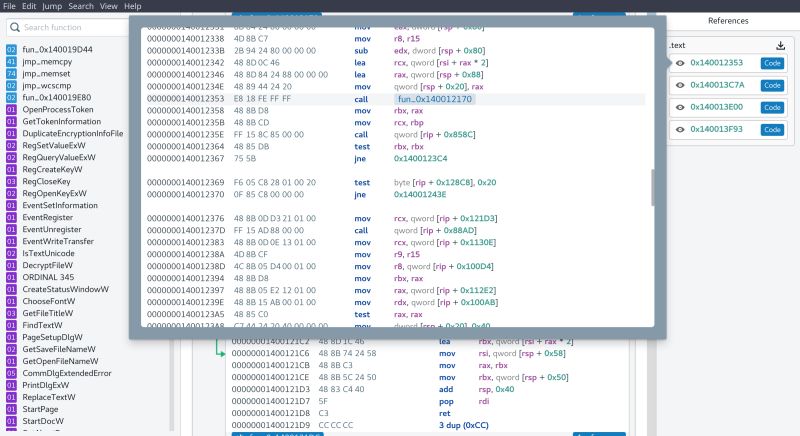Select GetSaveFileNameW in function list

pyautogui.click(x=59, y=349)
